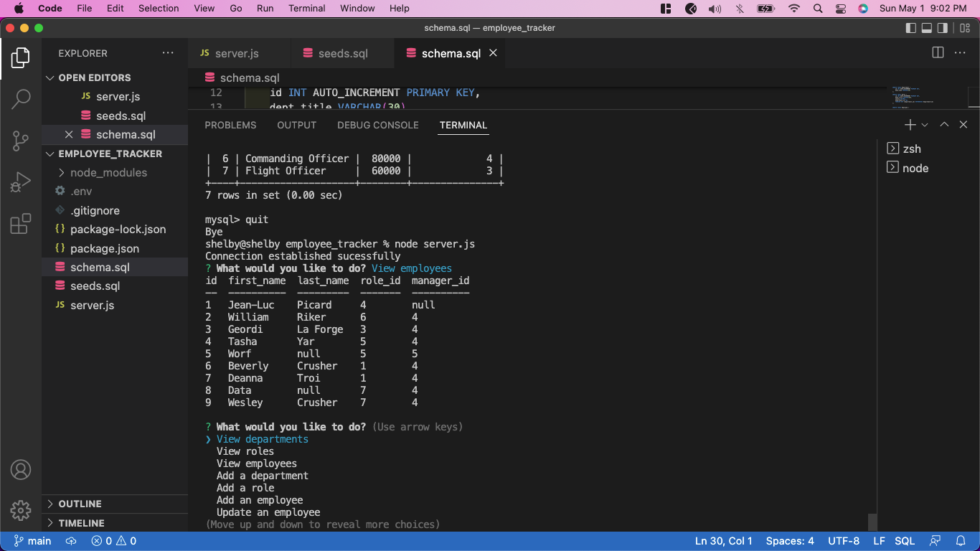Split the editor using the split icon
The width and height of the screenshot is (980, 551).
click(x=938, y=52)
